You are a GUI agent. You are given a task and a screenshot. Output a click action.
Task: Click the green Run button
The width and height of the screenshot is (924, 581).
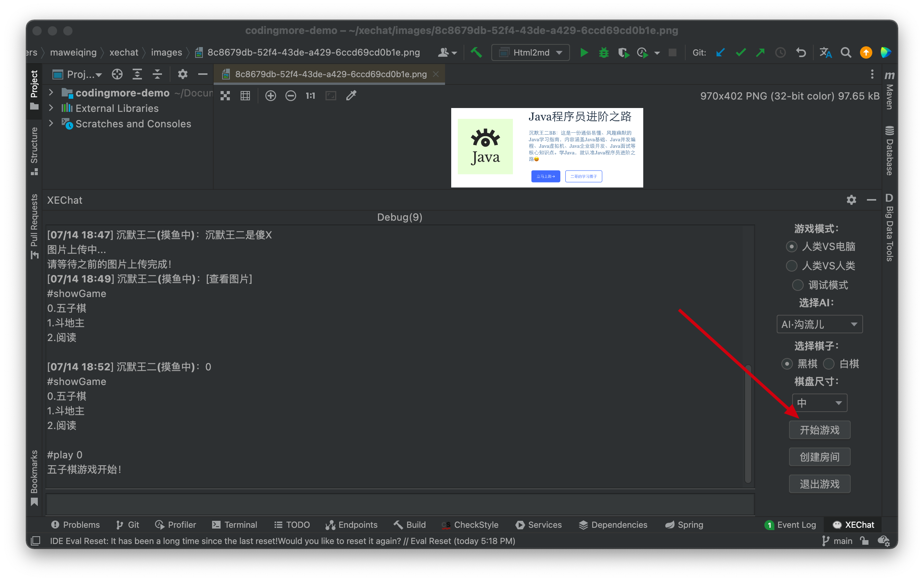[584, 52]
